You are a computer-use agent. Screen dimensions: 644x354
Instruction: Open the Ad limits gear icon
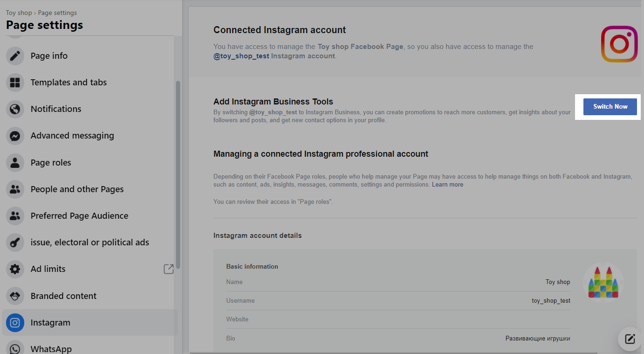pos(15,269)
